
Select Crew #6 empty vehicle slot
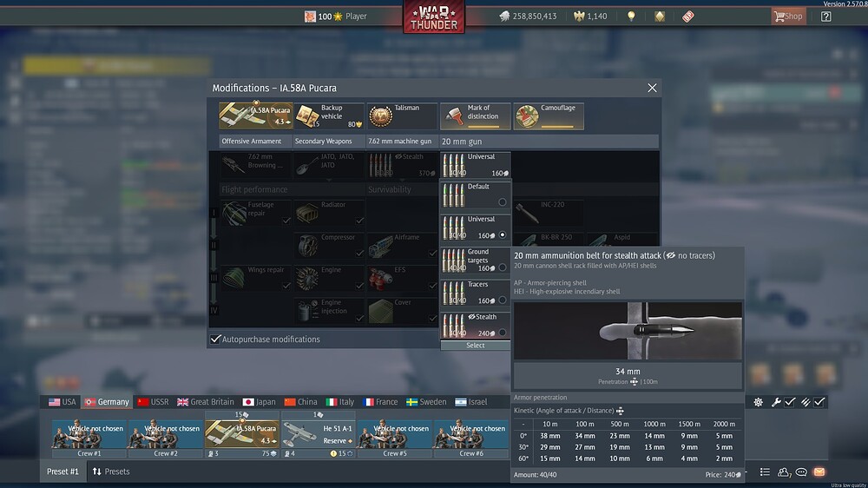471,439
